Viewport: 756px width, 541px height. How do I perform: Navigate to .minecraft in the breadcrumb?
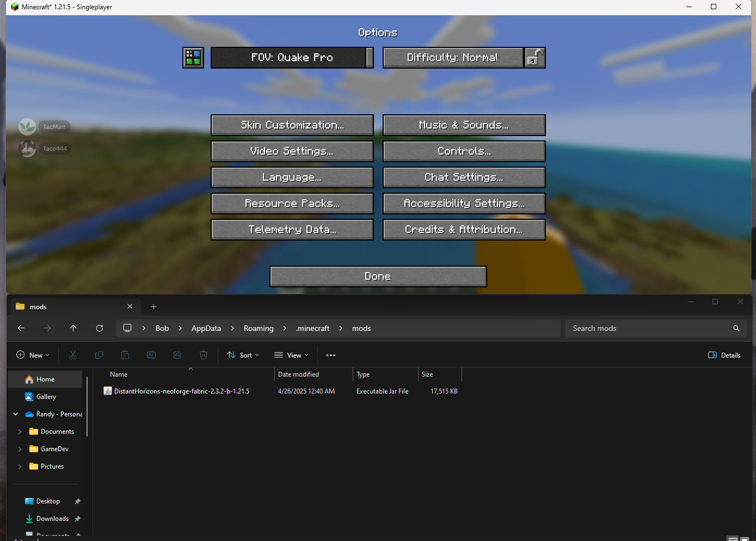313,328
